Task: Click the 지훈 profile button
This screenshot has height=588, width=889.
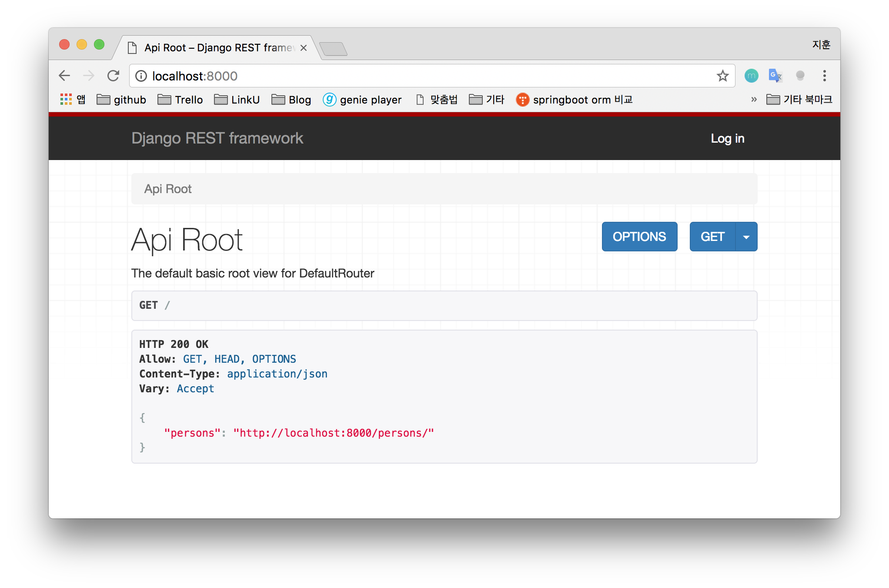Action: click(x=821, y=44)
